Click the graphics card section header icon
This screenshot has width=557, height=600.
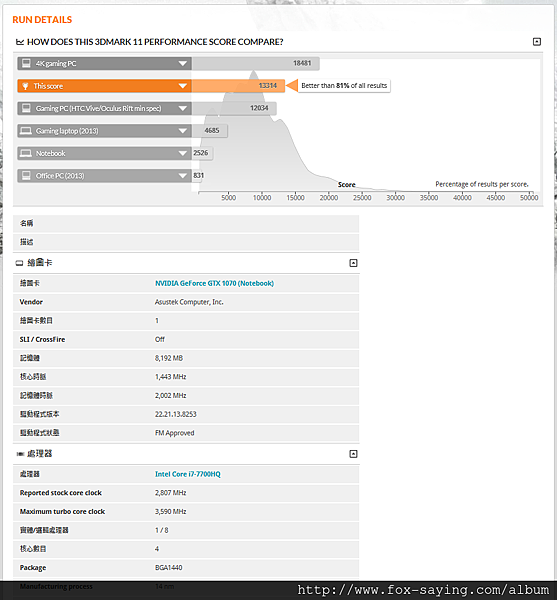click(20, 263)
